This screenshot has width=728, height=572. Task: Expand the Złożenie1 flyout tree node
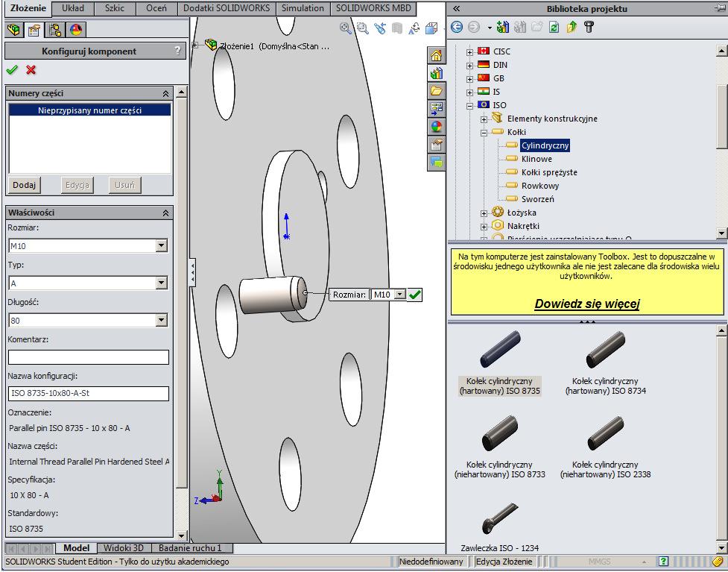click(195, 45)
